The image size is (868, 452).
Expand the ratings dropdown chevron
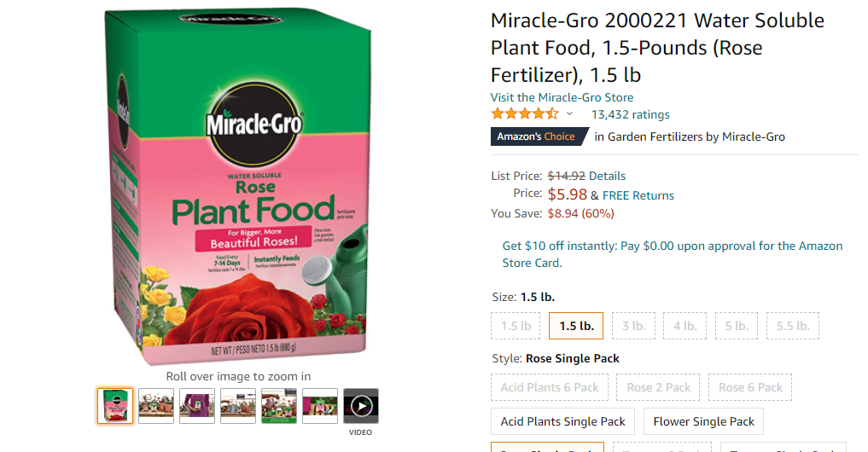(569, 114)
